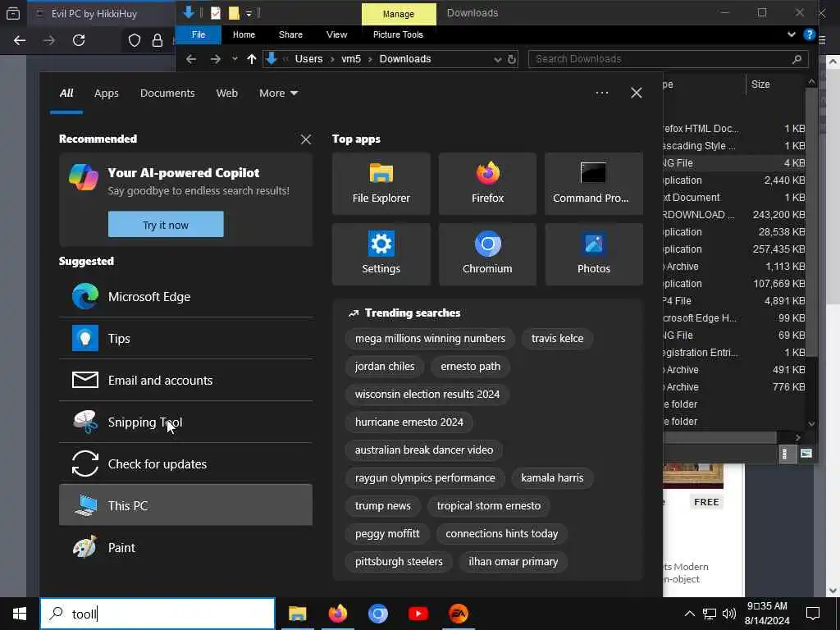The width and height of the screenshot is (840, 630).
Task: Expand the Explorer ribbon chevron
Action: pyautogui.click(x=792, y=34)
